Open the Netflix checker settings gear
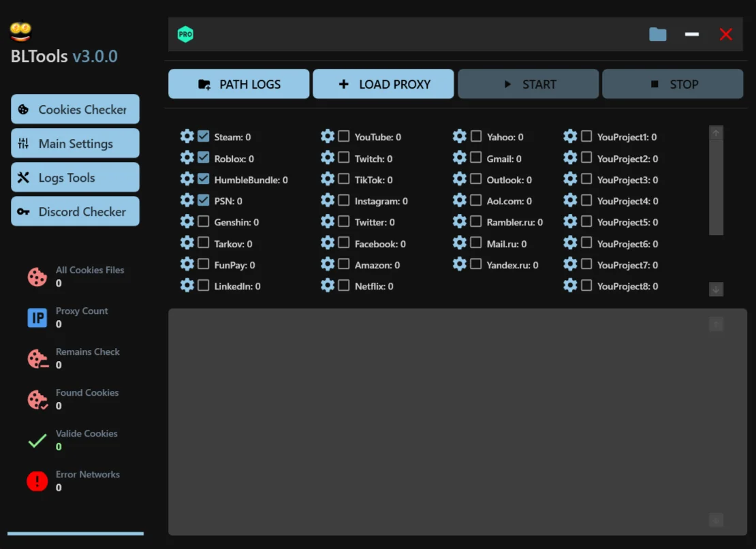The image size is (756, 549). 328,285
